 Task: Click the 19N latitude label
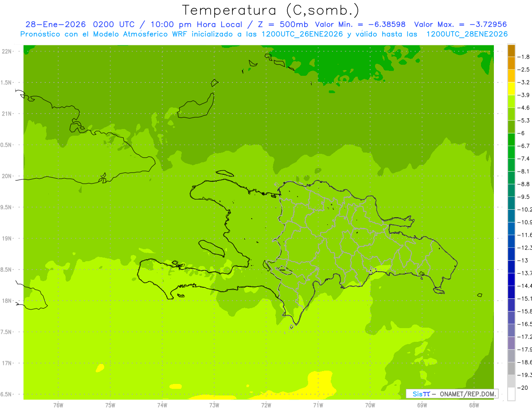tap(7, 239)
